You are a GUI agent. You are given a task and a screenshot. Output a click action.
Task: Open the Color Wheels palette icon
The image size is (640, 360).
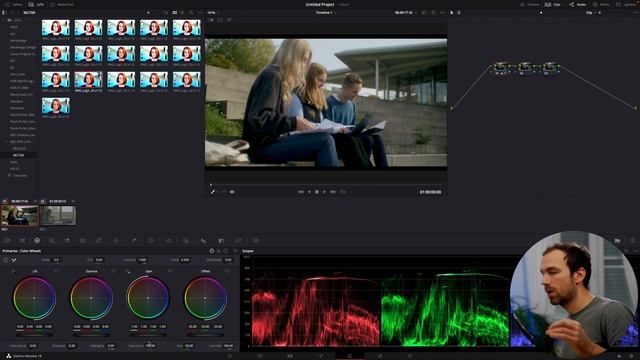tap(37, 241)
